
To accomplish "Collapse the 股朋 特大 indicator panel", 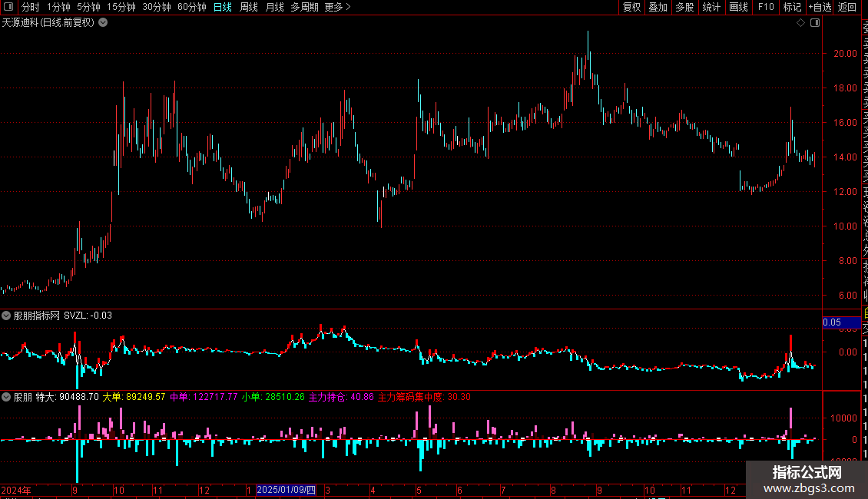I will [6, 397].
